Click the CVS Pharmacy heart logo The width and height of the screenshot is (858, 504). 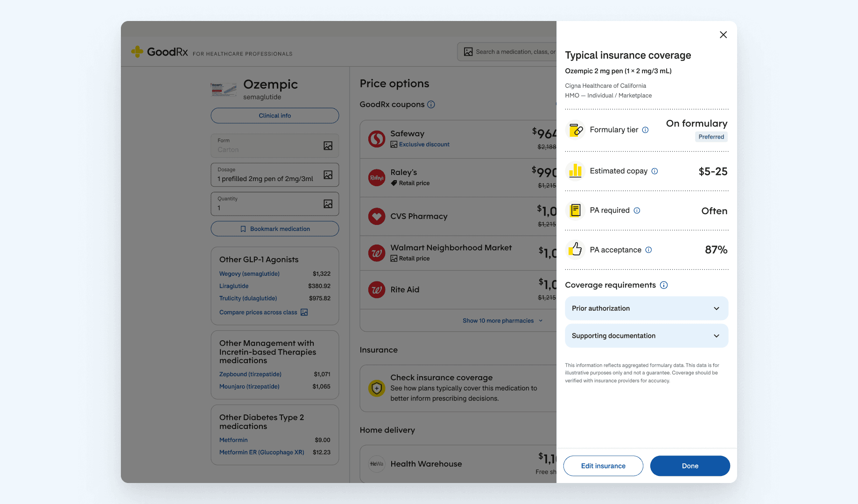coord(377,217)
